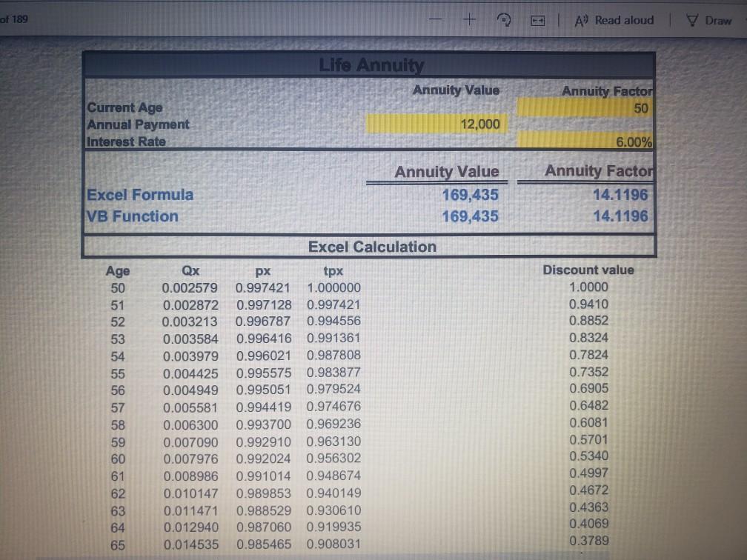Start Read aloud
747x560 pixels.
(614, 21)
